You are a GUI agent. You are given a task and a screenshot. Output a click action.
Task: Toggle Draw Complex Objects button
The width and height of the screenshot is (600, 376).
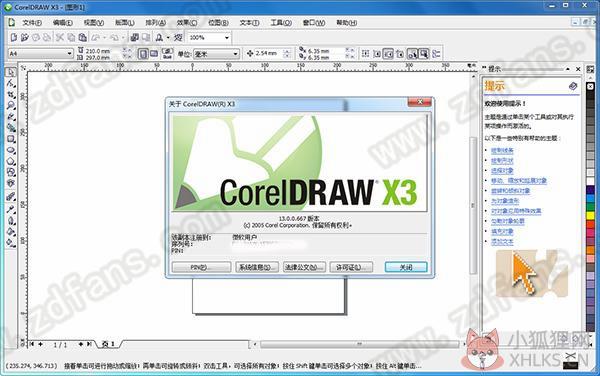click(x=412, y=54)
